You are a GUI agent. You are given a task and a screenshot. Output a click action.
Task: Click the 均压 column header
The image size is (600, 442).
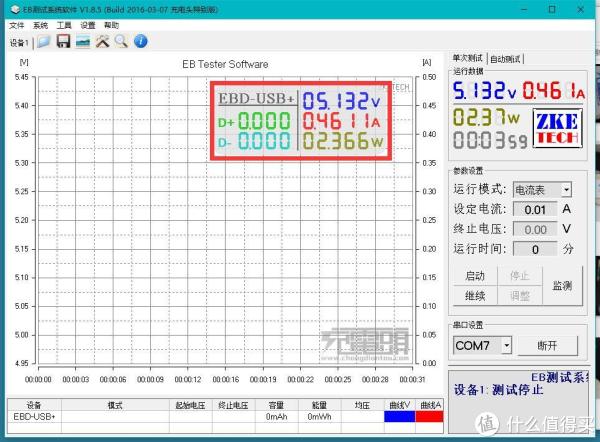click(x=362, y=405)
